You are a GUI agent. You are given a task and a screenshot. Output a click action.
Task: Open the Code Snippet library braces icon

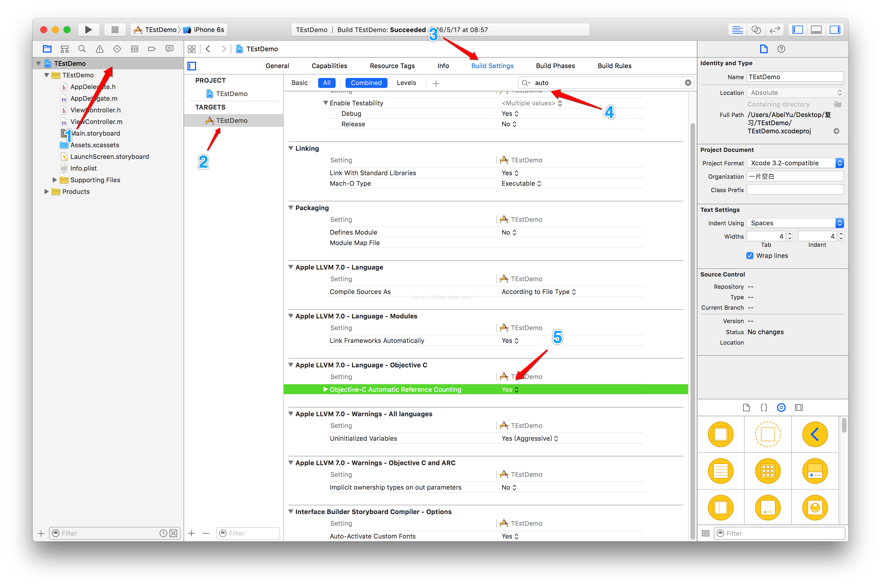(x=764, y=407)
